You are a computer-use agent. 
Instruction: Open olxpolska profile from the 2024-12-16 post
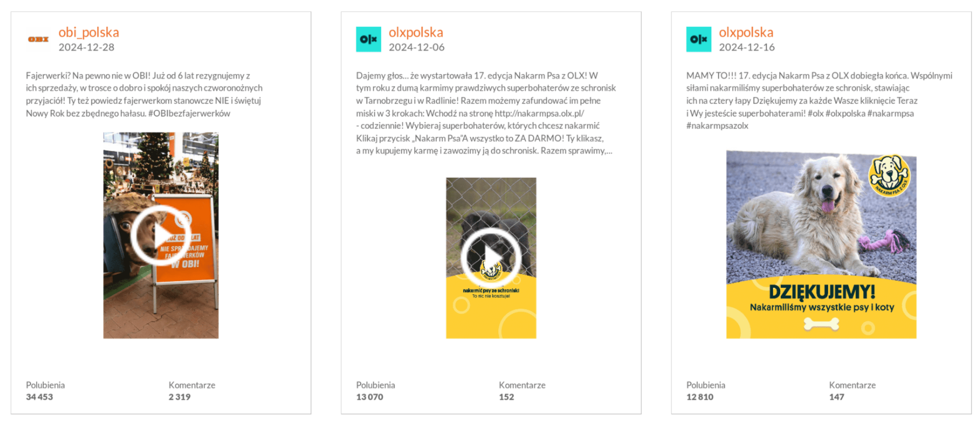tap(746, 32)
